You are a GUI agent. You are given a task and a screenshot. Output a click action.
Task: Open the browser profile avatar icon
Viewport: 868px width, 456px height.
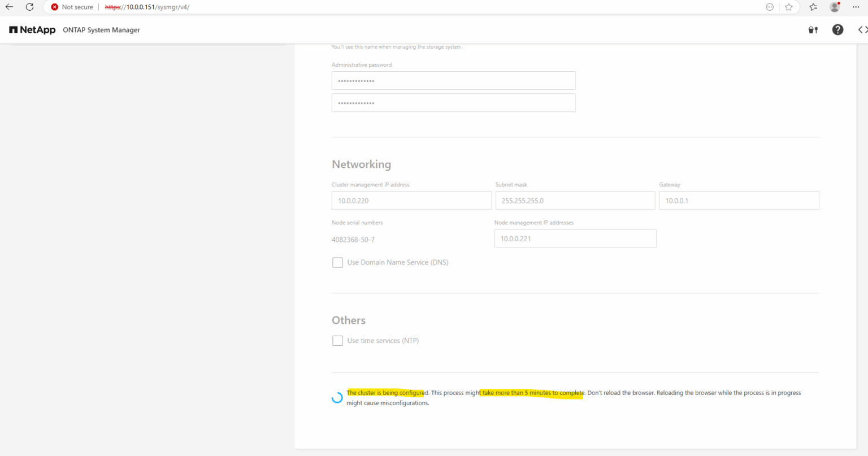(834, 7)
